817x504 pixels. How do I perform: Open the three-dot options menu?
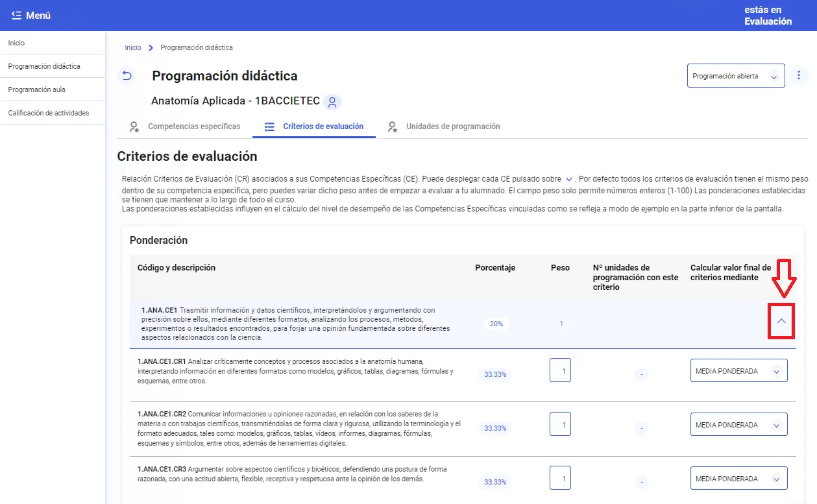click(799, 75)
